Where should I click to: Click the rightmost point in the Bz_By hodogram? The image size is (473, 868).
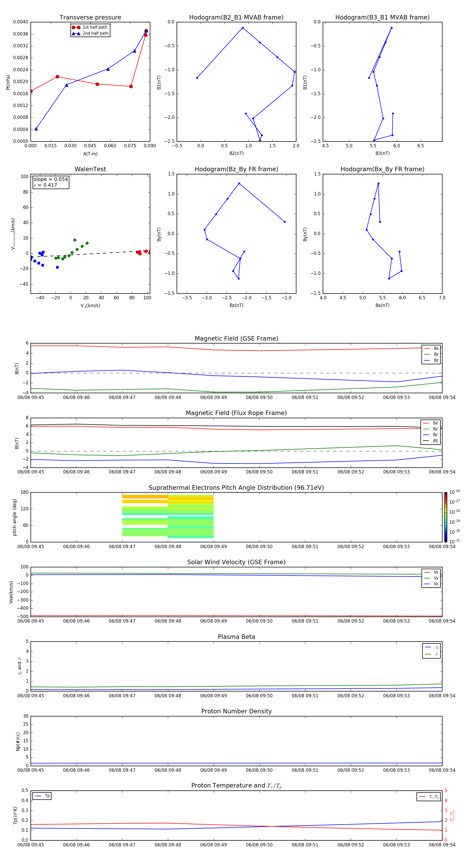pyautogui.click(x=285, y=222)
